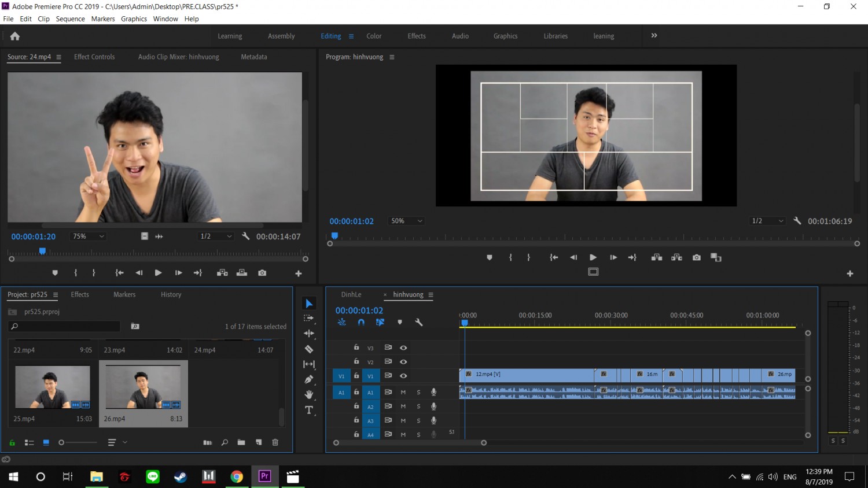Open Program monitor settings wrench
This screenshot has height=488, width=868.
point(797,221)
